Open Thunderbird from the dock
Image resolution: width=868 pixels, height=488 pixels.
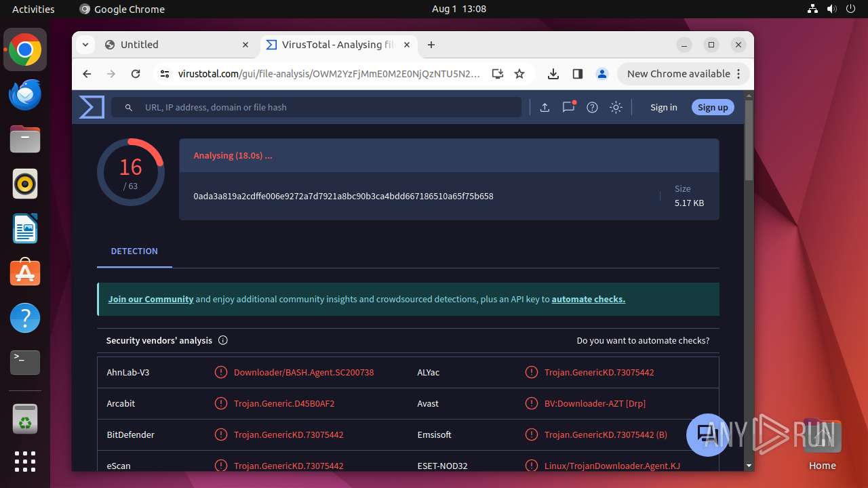25,95
